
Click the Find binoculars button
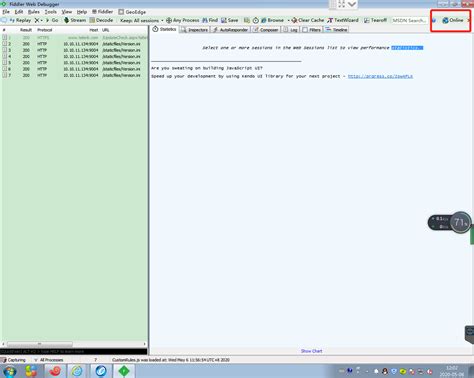click(210, 20)
